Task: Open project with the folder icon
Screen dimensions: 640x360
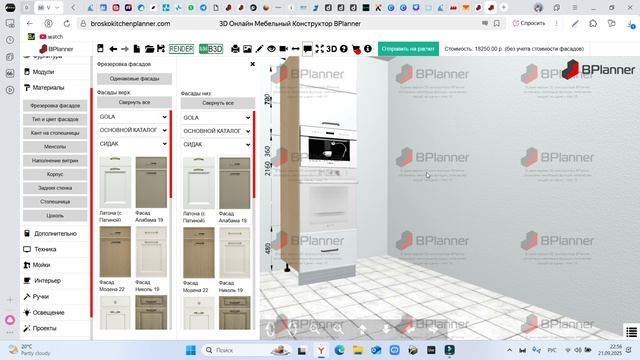Action: coord(149,49)
